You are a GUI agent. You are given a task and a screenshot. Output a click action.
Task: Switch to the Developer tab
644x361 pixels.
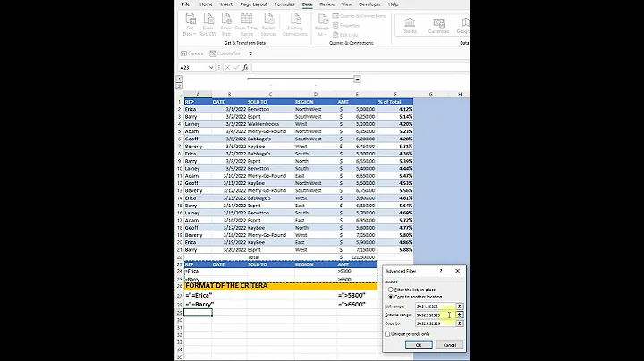click(369, 4)
